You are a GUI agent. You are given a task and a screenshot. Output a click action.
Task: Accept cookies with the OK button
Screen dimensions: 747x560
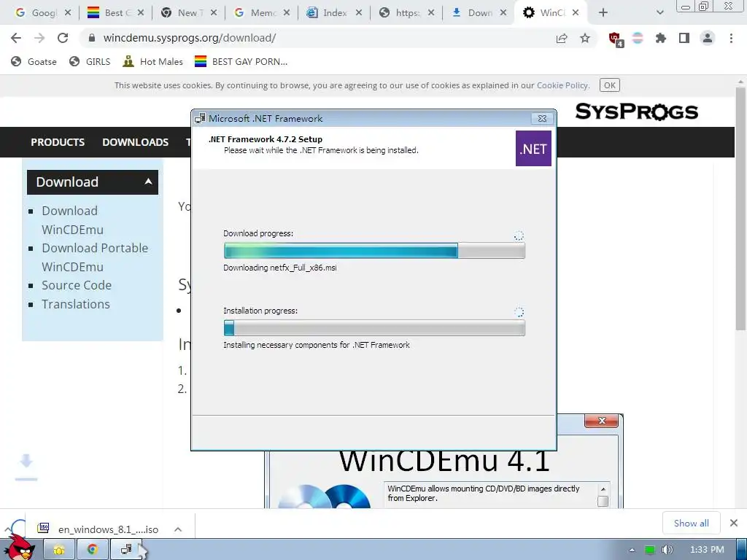[x=610, y=85]
